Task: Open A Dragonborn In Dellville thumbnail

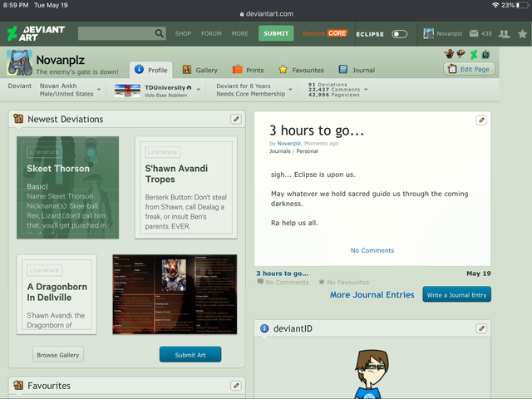Action: click(x=57, y=294)
